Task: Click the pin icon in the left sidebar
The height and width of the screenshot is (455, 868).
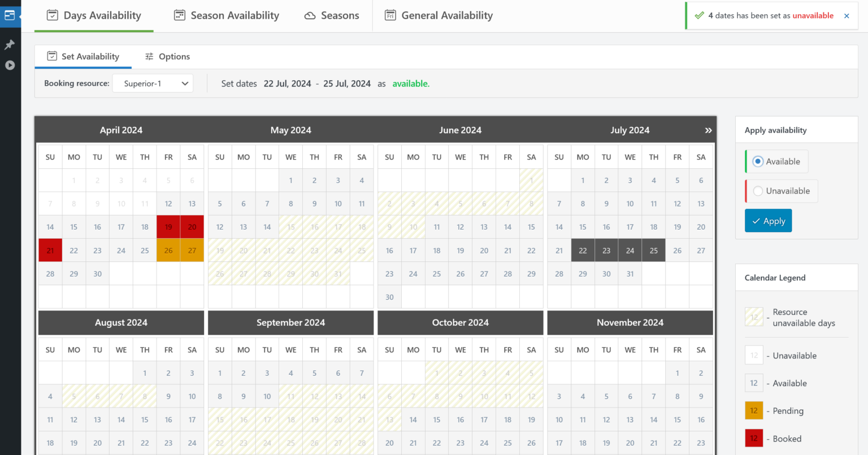Action: (10, 44)
